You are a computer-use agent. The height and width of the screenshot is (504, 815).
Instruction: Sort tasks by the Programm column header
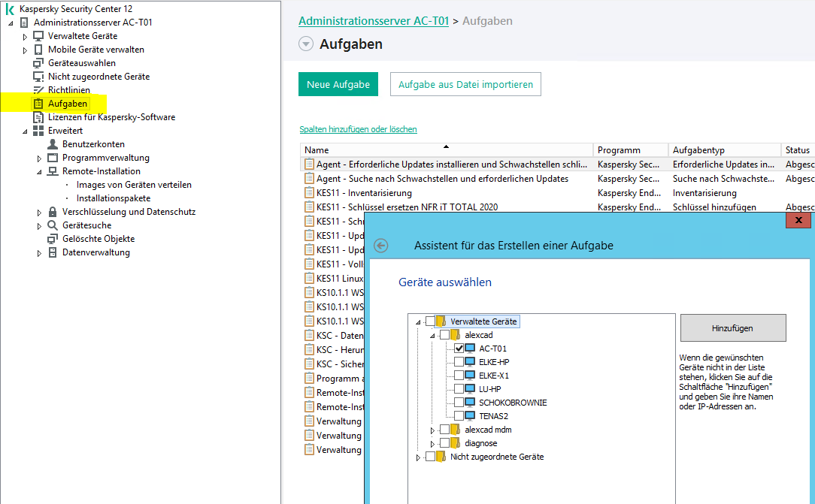pos(631,150)
